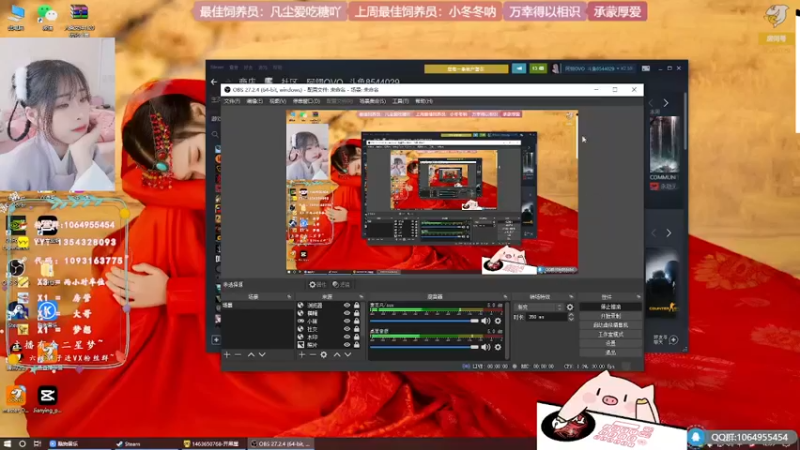Toggle visibility of the 小猪 source
This screenshot has width=800, height=450.
coord(347,321)
